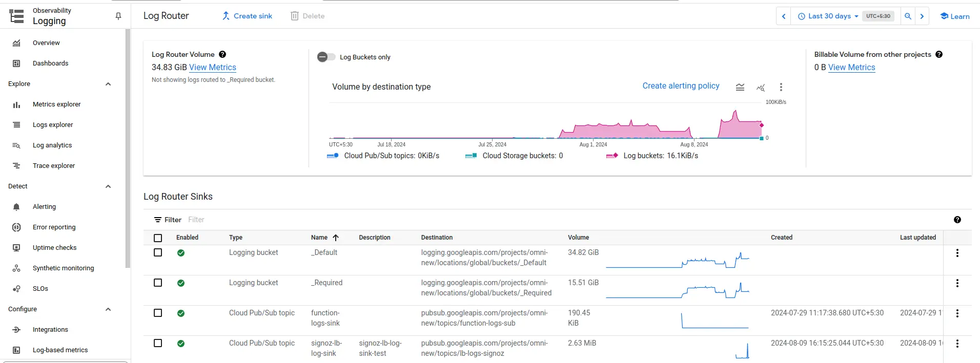
Task: Click the Log-based metrics icon
Action: (16, 350)
